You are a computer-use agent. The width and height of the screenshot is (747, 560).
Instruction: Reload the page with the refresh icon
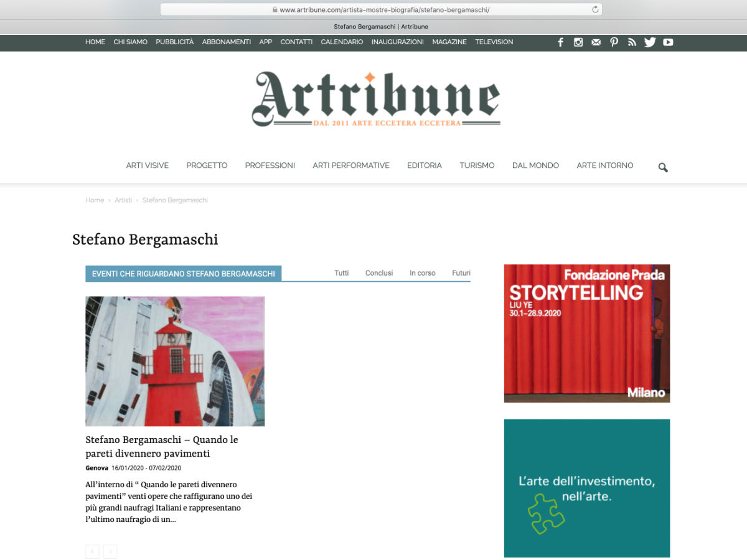click(595, 9)
